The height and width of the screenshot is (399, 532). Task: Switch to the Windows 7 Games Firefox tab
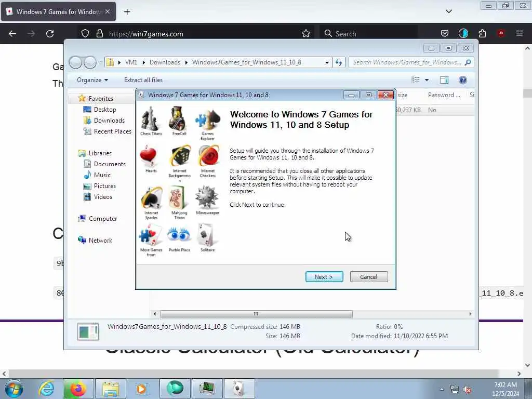[58, 11]
